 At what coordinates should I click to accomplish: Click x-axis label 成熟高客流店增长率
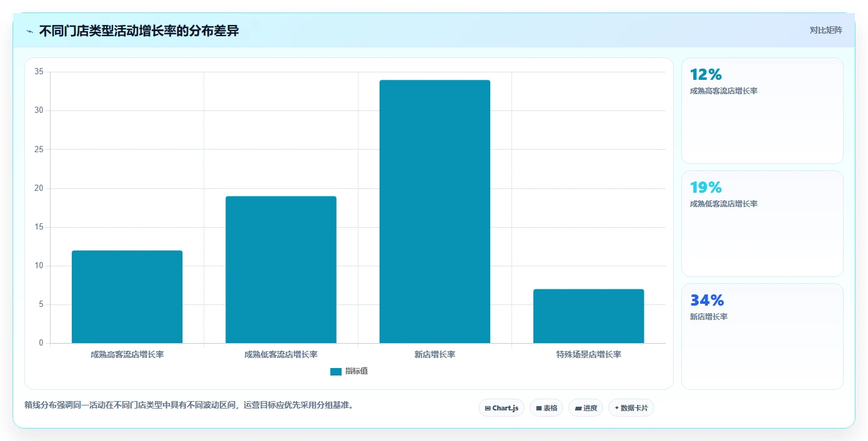point(127,354)
